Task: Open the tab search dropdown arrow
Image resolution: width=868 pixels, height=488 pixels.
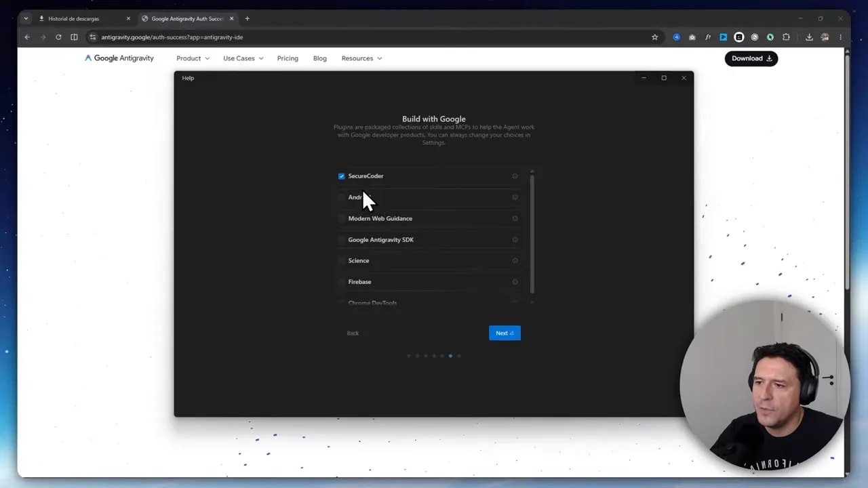Action: click(x=26, y=18)
